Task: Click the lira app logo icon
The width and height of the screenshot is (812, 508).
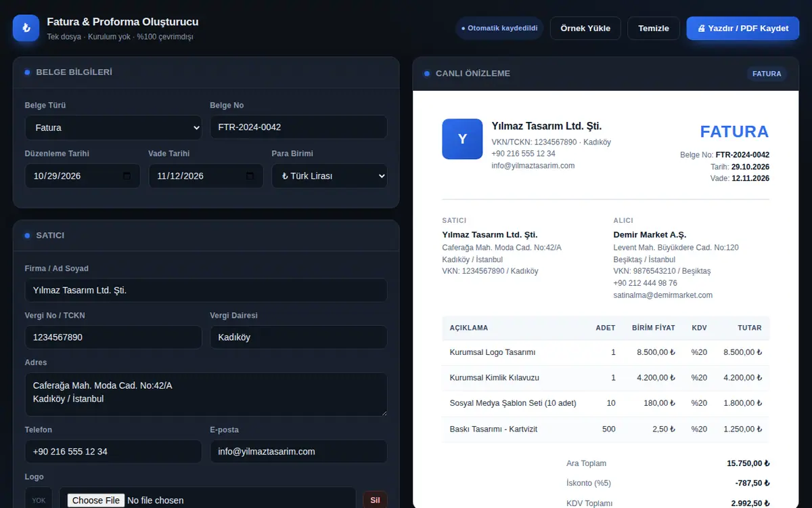Action: pyautogui.click(x=26, y=28)
